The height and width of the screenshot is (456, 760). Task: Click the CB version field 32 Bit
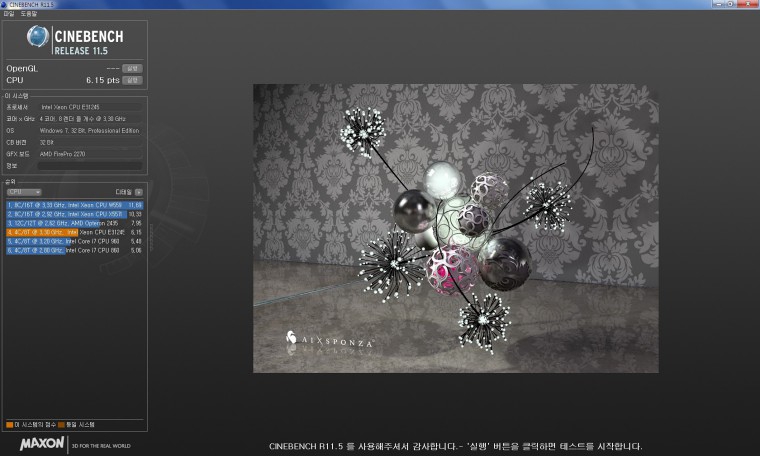pyautogui.click(x=90, y=142)
